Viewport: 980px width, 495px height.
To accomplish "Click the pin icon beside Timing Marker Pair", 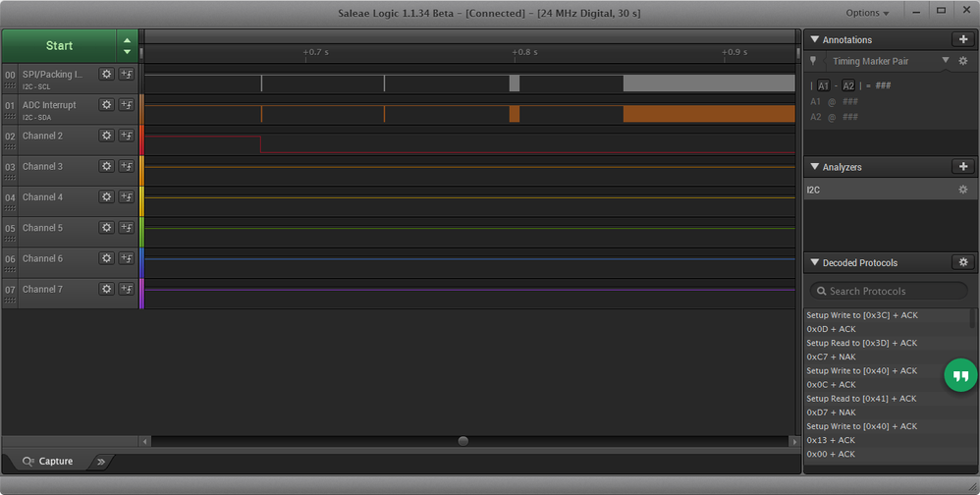I will (813, 61).
